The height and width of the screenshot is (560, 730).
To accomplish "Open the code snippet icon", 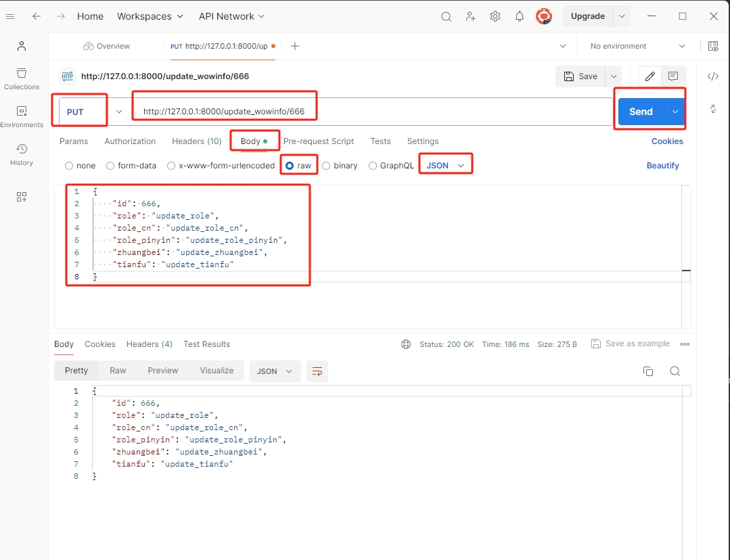I will (x=713, y=76).
